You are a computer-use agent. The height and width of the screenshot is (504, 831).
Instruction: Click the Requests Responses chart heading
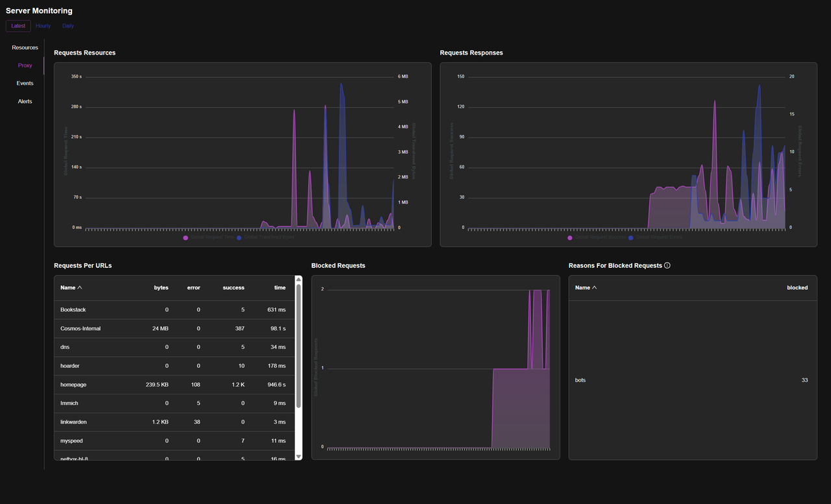coord(471,53)
